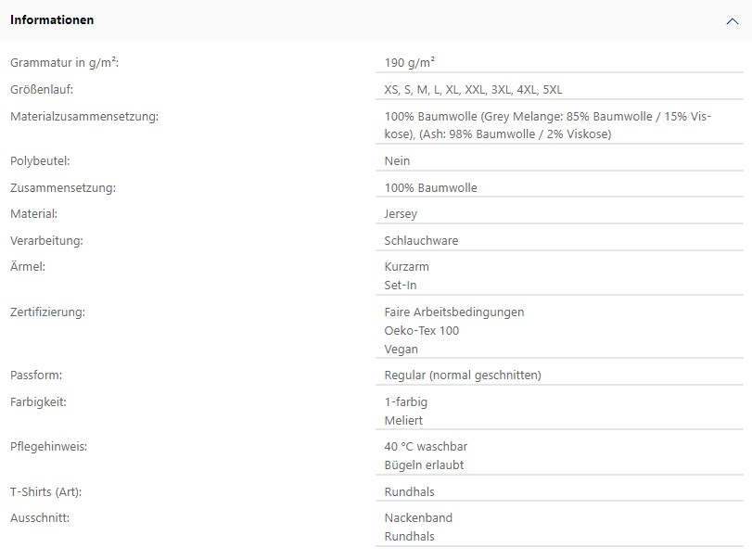Click the Polybeutel value Nein
Screen dimensions: 752x560
[397, 161]
